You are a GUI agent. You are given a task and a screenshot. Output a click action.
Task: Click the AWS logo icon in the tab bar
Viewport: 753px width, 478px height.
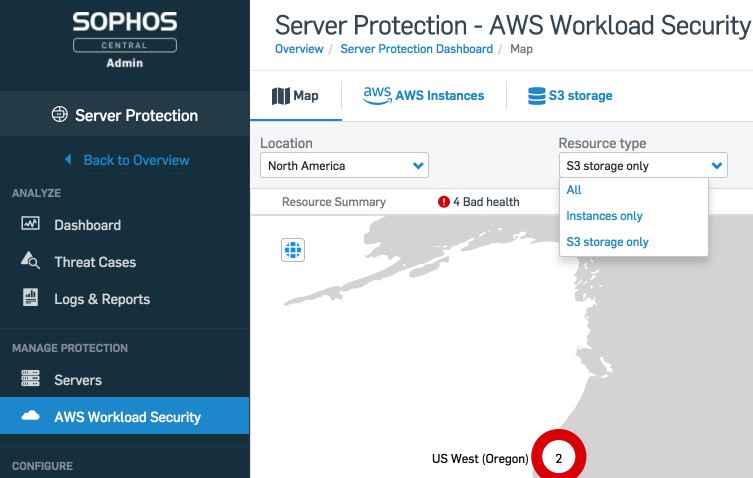click(377, 95)
